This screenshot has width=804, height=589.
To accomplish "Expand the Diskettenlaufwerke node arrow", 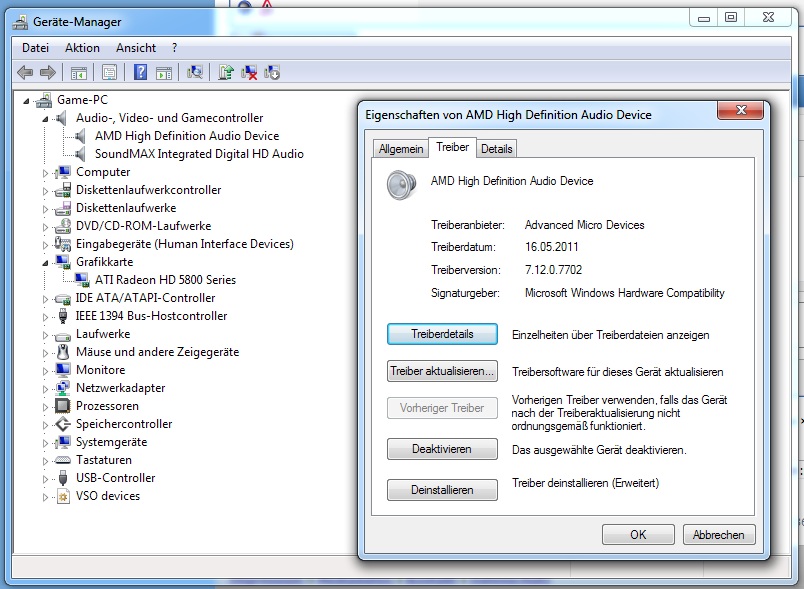I will pos(45,209).
